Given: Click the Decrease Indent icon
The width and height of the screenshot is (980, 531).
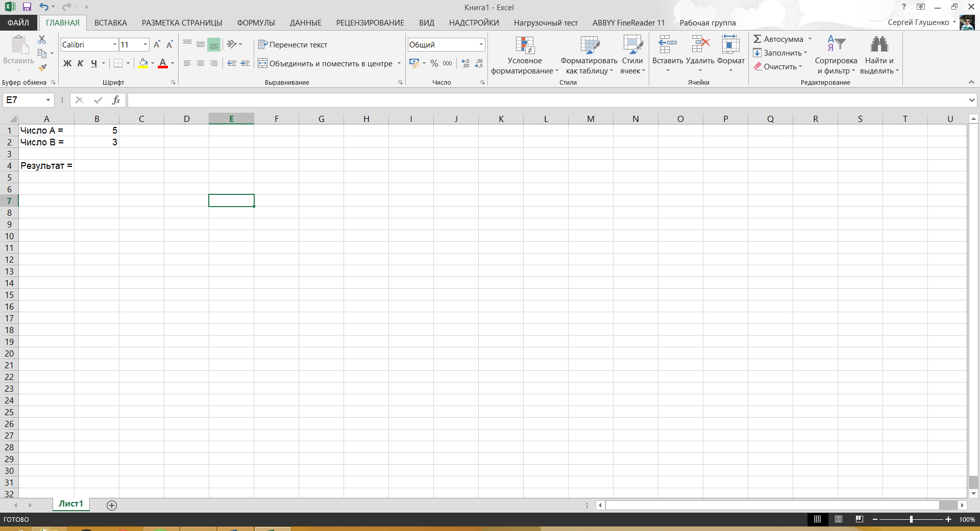Looking at the screenshot, I should click(x=232, y=63).
